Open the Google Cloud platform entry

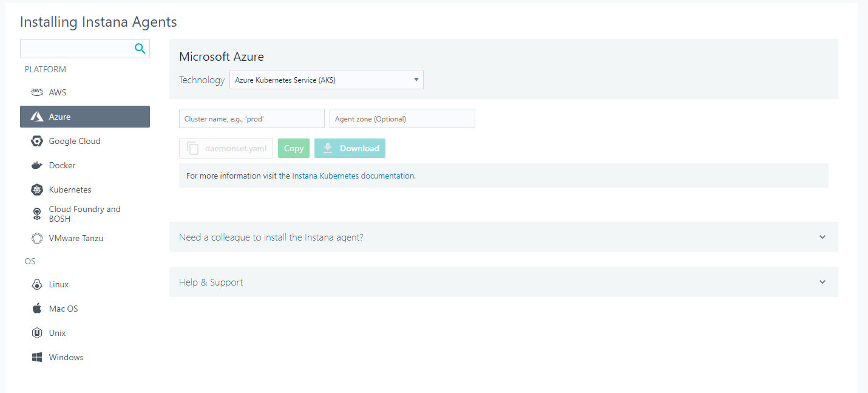[x=85, y=141]
